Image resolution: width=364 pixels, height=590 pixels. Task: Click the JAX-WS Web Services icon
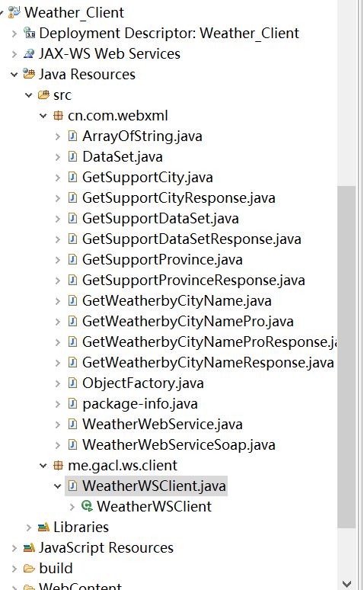click(x=29, y=54)
